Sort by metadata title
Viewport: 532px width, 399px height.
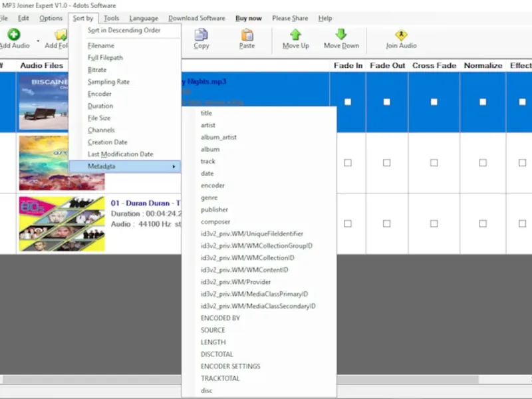(x=259, y=113)
